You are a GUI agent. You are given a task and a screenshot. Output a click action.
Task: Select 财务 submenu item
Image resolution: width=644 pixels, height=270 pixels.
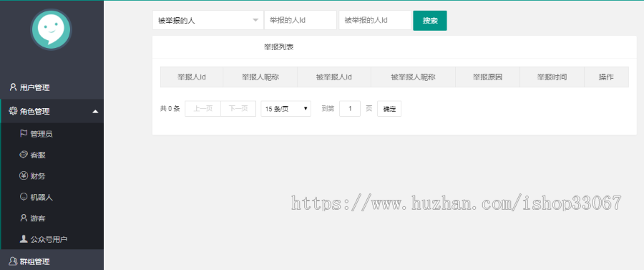[x=52, y=176]
